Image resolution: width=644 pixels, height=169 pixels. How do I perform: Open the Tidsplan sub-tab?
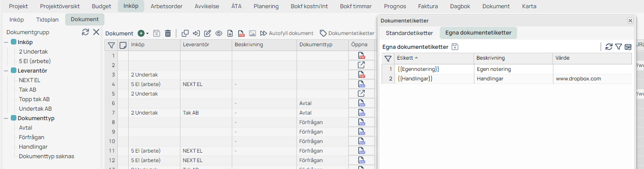(x=47, y=19)
